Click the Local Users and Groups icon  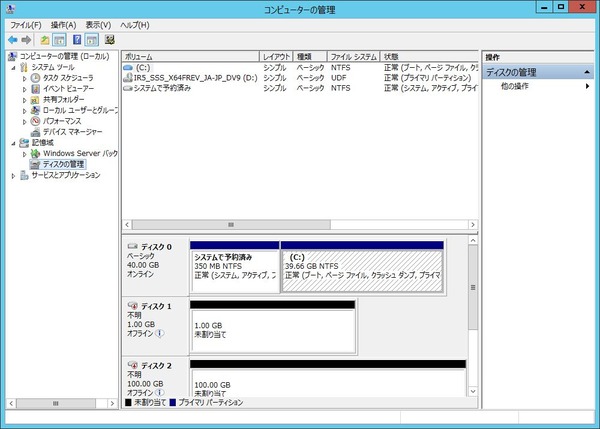click(35, 110)
